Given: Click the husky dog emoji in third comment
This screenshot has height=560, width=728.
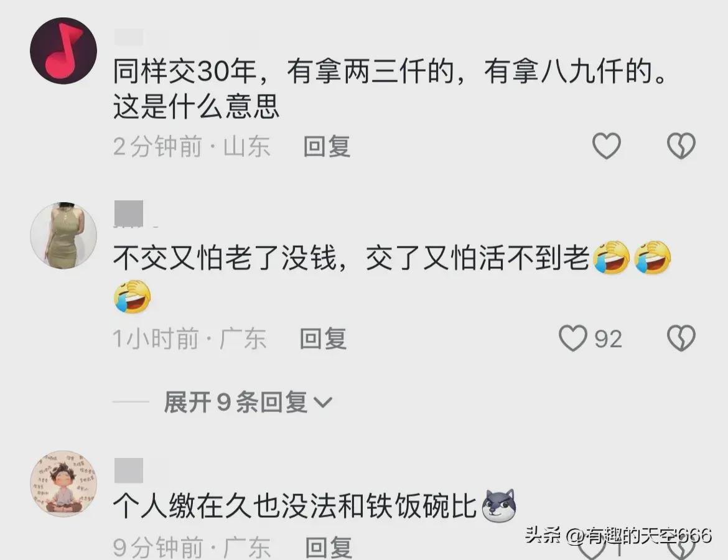Looking at the screenshot, I should click(x=499, y=505).
